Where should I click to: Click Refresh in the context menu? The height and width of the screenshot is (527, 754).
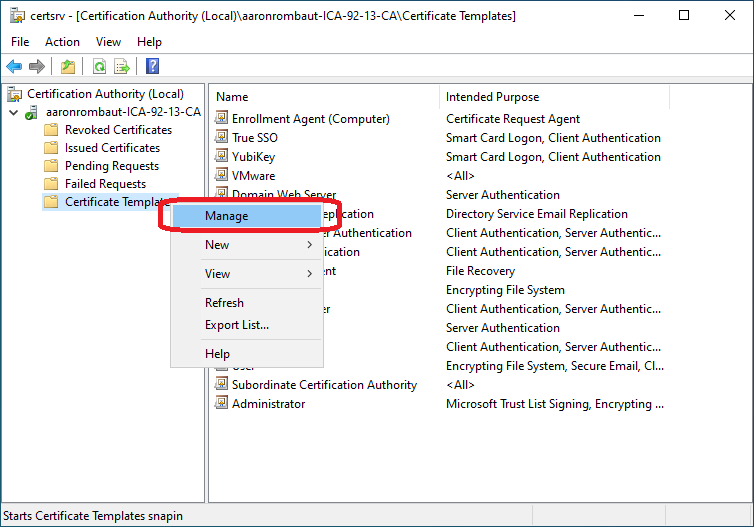point(225,303)
